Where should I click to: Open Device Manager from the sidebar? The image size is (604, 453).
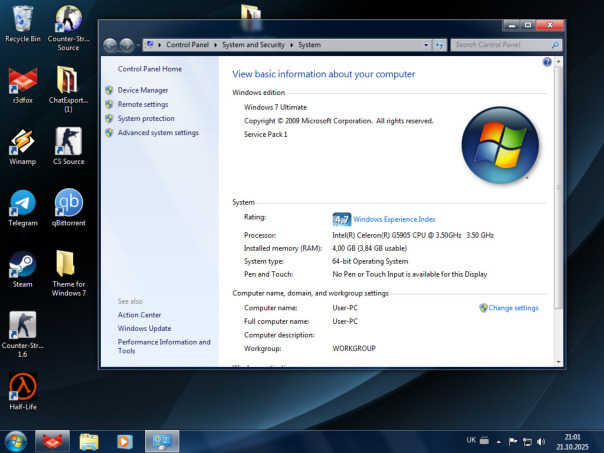pos(142,90)
